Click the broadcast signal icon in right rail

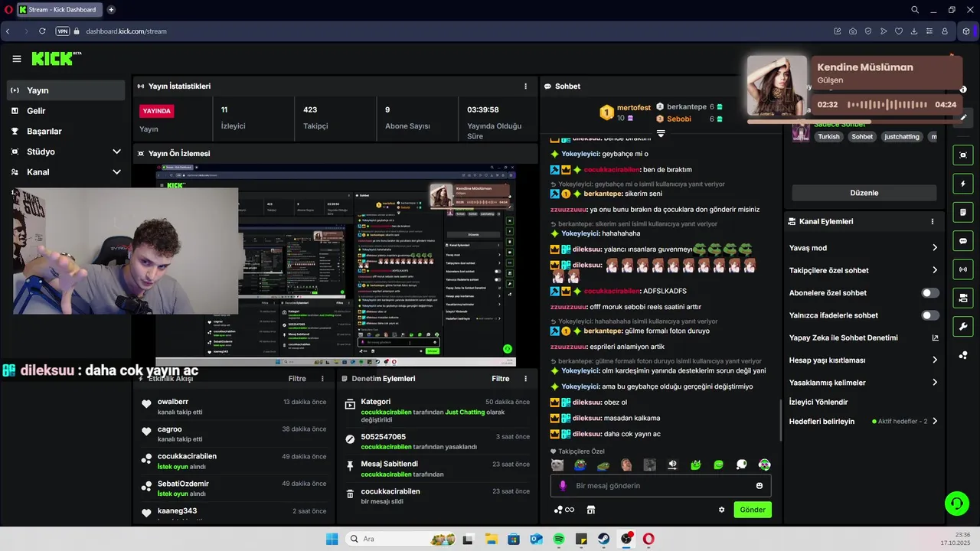(x=962, y=269)
